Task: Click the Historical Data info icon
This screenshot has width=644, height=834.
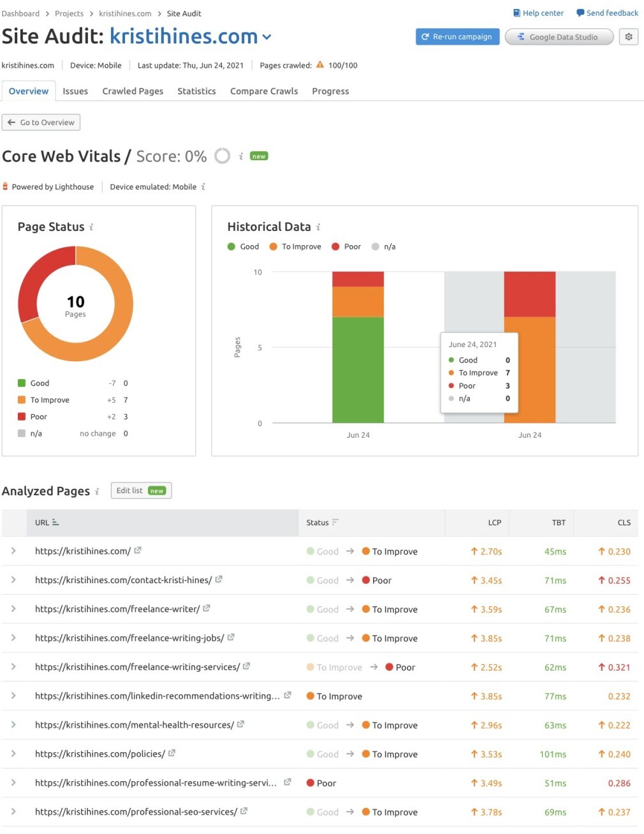Action: point(318,227)
